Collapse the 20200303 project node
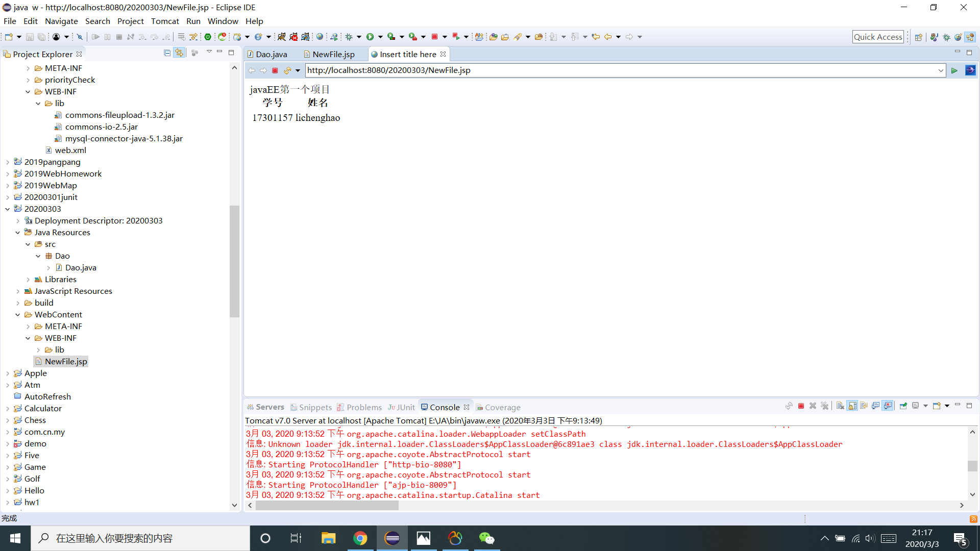The height and width of the screenshot is (551, 980). coord(8,209)
